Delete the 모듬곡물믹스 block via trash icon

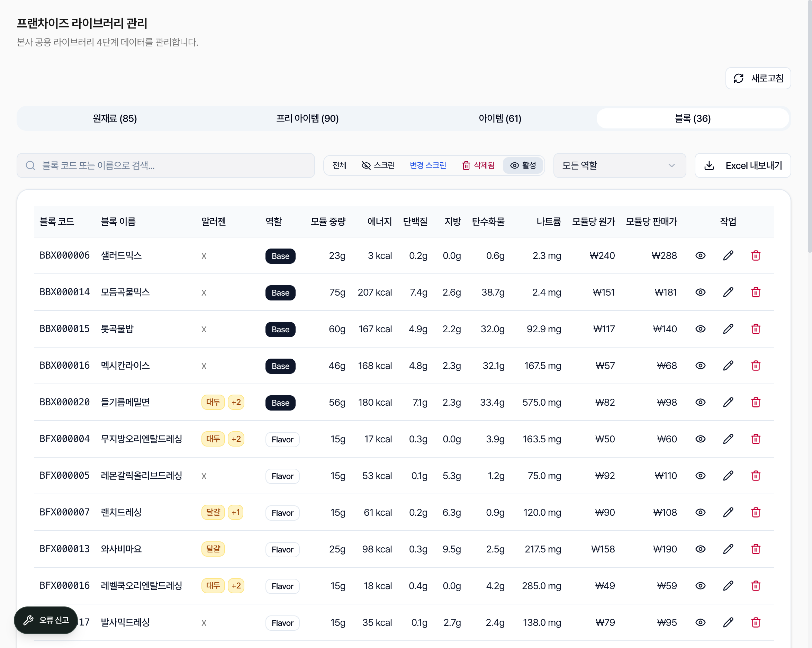tap(756, 292)
